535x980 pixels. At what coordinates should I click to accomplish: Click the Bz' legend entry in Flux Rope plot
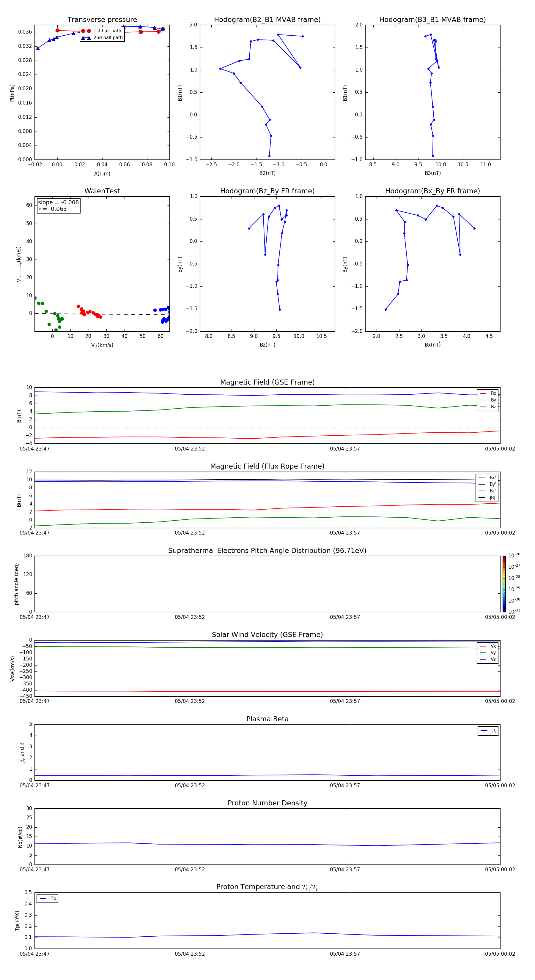[487, 491]
